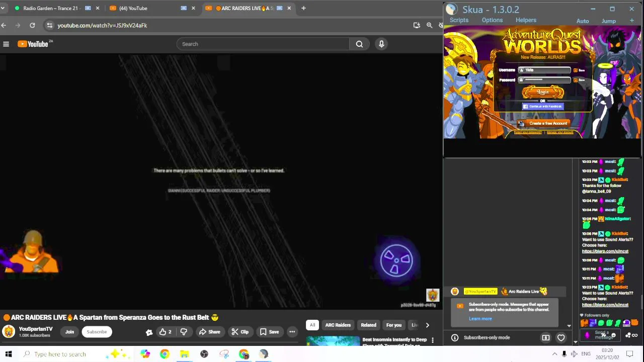This screenshot has width=644, height=362.
Task: Open Subscribers-only mode info icon
Action: tap(455, 338)
